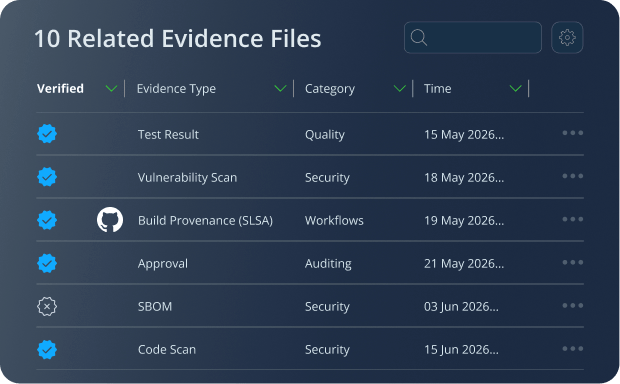Click Security category in SBOM row

coord(327,307)
